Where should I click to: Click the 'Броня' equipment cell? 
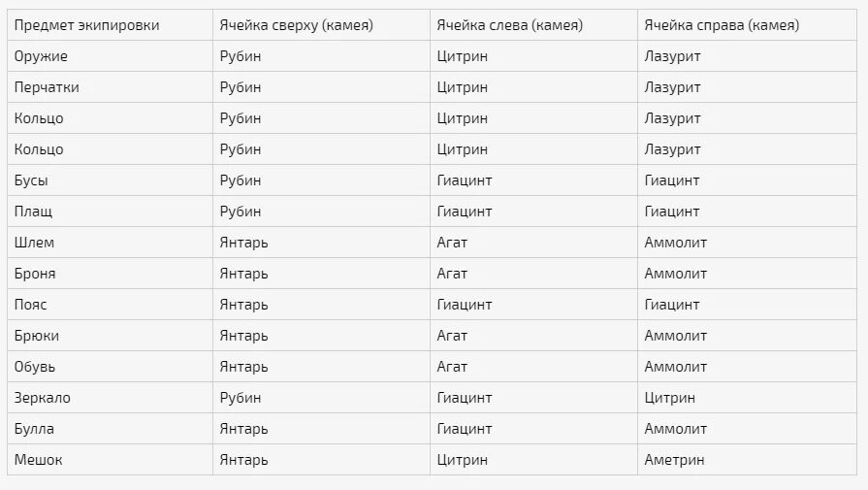(110, 273)
